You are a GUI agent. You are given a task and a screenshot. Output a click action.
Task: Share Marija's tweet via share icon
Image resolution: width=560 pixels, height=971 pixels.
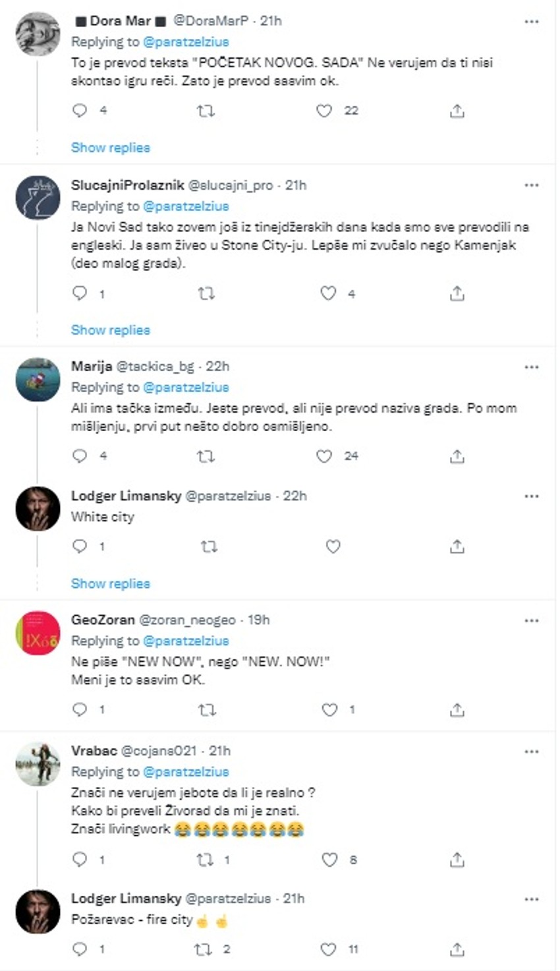457,456
